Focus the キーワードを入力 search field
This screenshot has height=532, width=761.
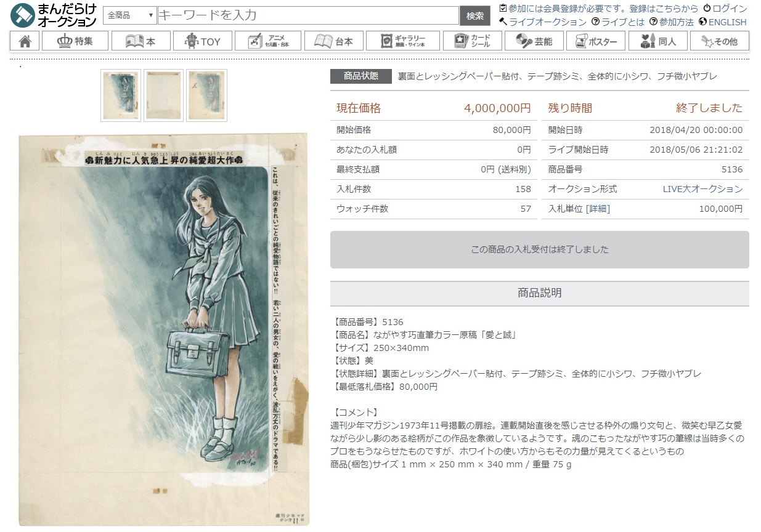coord(308,15)
